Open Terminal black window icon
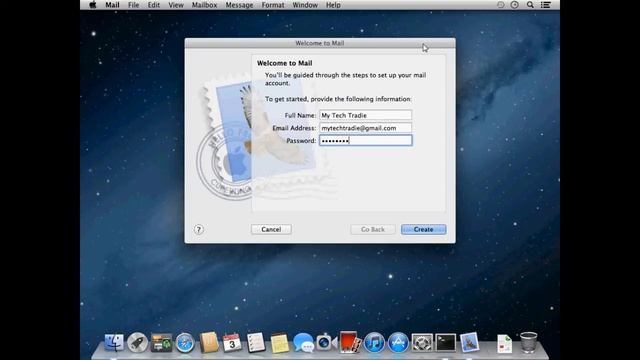Screen dimensions: 640x360 [445, 342]
